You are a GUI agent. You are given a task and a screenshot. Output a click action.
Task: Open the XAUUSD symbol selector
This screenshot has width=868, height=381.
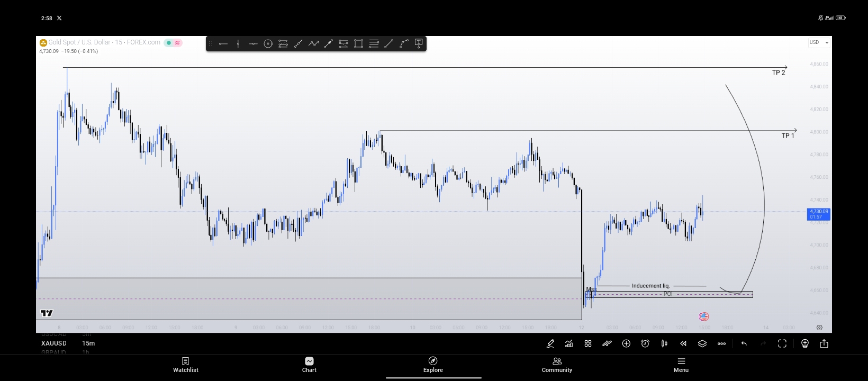(x=54, y=343)
